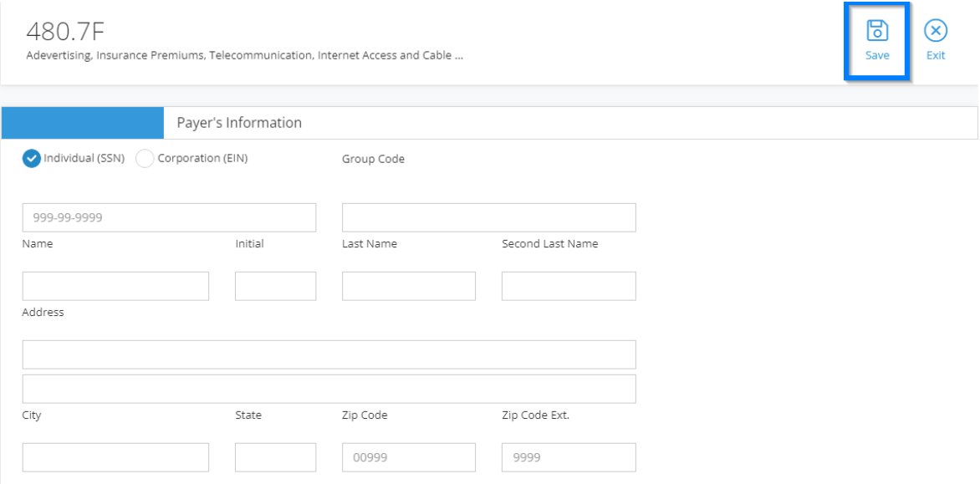Screen dimensions: 980x484
Task: Select the Individual (SSN) radio option
Action: click(x=31, y=159)
